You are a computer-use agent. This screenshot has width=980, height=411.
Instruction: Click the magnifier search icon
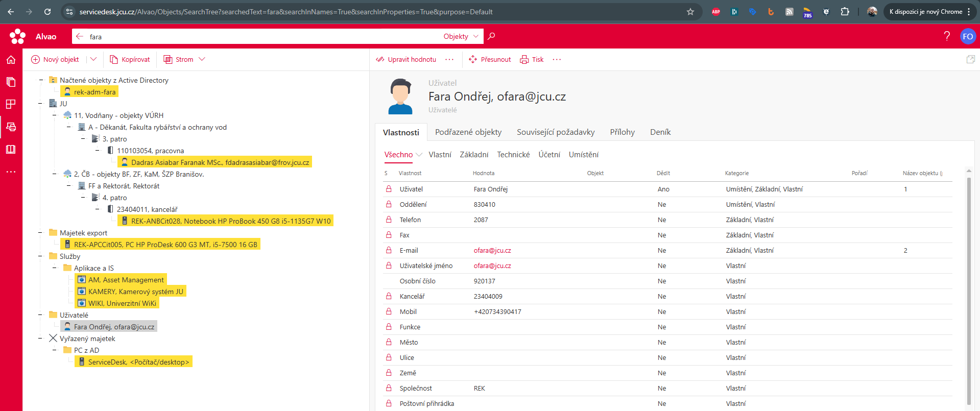click(x=491, y=36)
